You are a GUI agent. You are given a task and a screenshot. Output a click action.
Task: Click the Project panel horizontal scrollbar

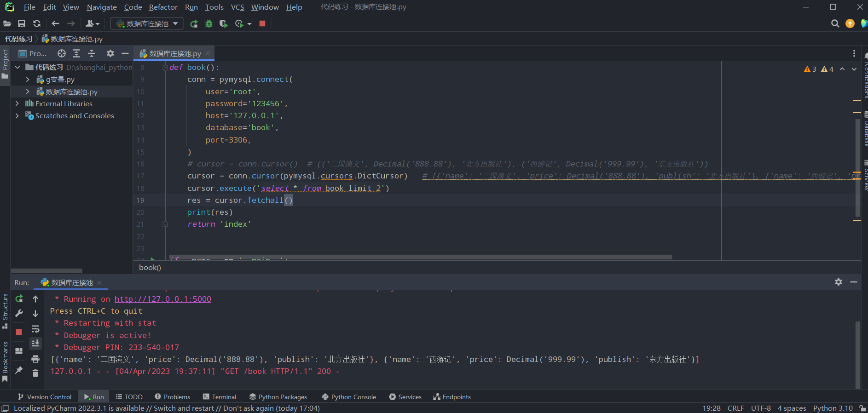pos(46,271)
